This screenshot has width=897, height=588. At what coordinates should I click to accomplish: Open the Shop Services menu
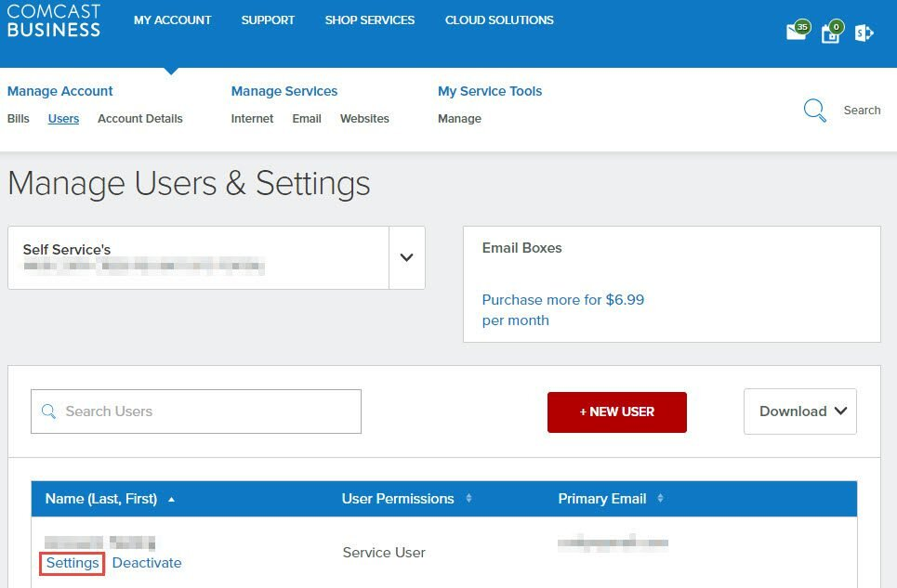click(369, 20)
